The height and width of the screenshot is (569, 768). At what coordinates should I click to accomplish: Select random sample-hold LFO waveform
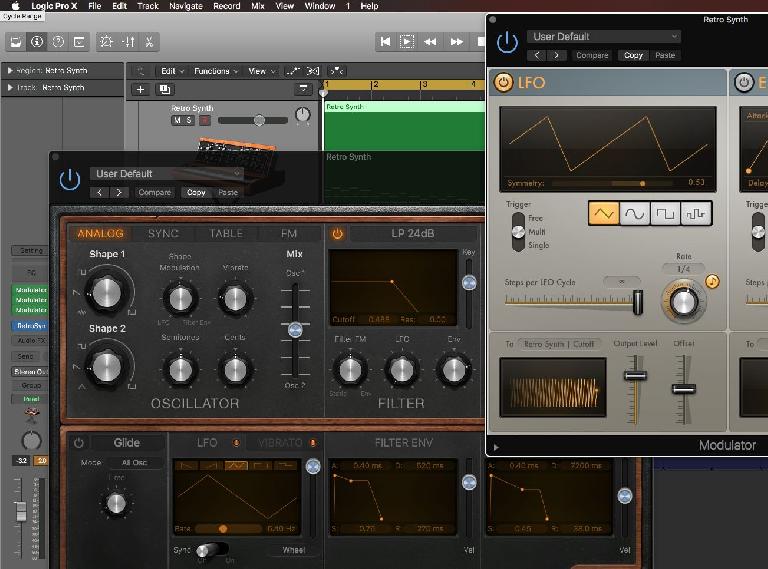point(696,214)
